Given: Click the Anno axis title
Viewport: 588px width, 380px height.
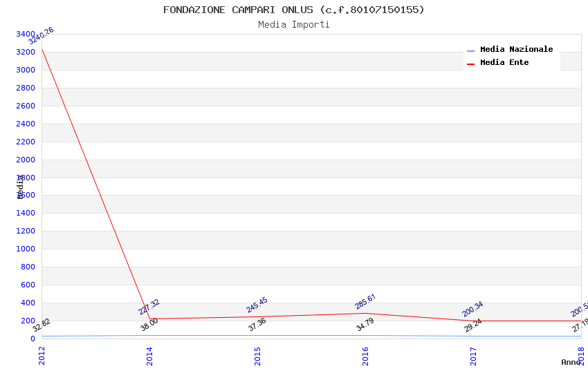Looking at the screenshot, I should [x=571, y=362].
